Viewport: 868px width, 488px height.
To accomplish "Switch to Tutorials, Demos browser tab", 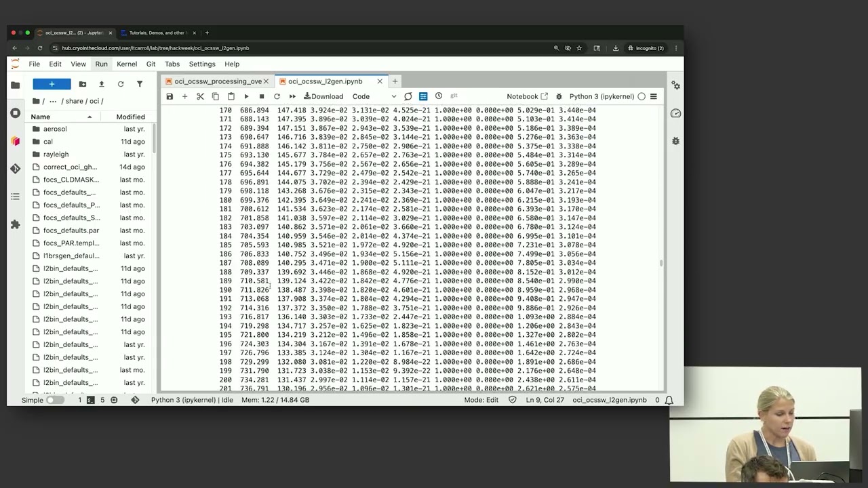I will pos(157,33).
